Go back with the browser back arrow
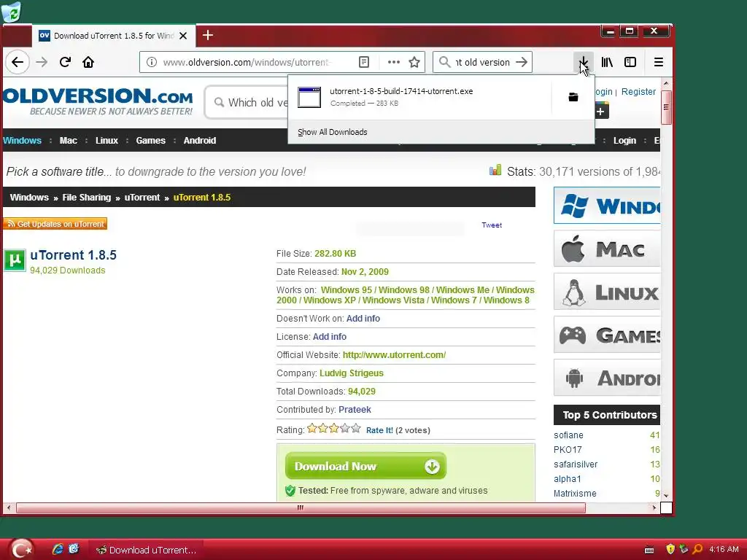 coord(18,62)
